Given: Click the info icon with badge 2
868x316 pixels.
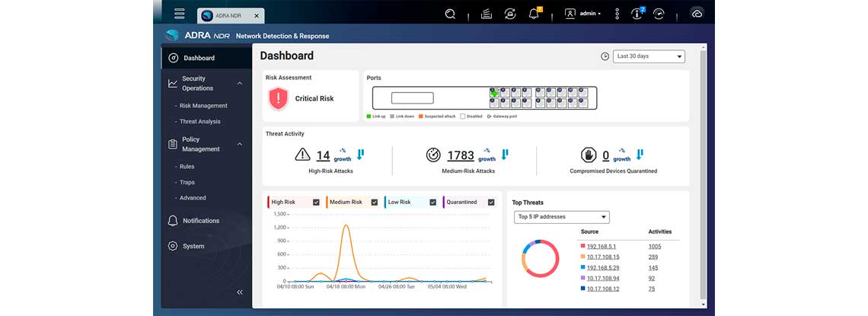Looking at the screenshot, I should pyautogui.click(x=637, y=14).
